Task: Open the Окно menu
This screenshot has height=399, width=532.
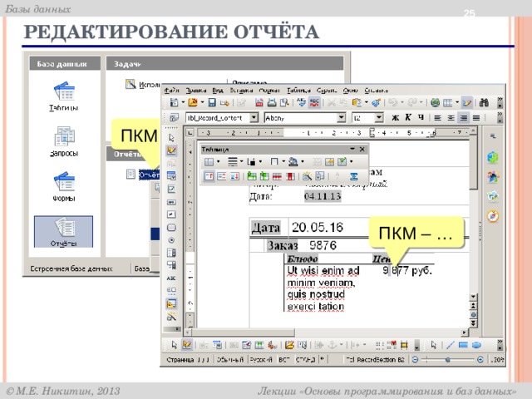Action: (351, 91)
